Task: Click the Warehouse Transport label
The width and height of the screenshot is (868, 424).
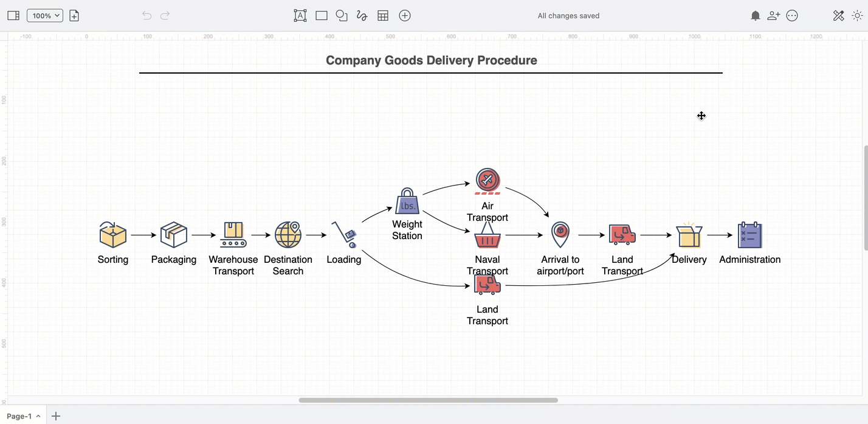Action: 233,265
